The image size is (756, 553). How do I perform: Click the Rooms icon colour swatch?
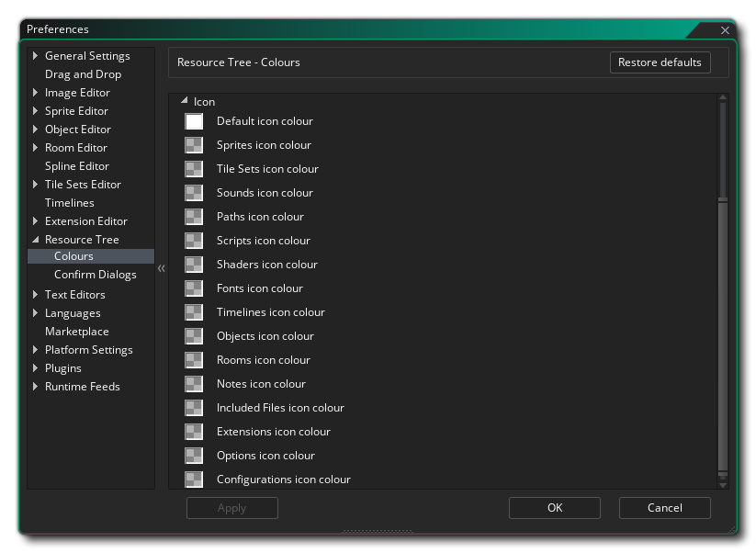194,359
